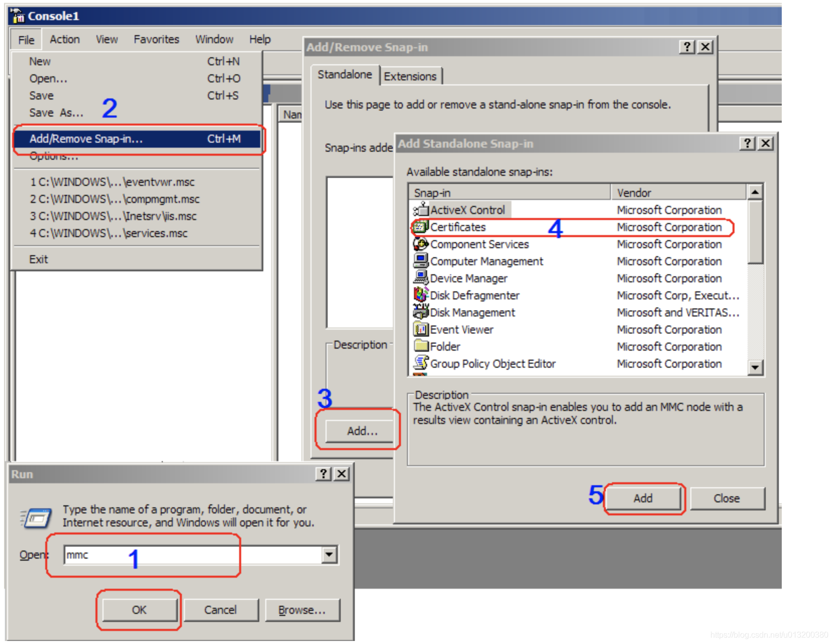The image size is (833, 644).
Task: Click the Device Manager snap-in icon
Action: point(421,278)
